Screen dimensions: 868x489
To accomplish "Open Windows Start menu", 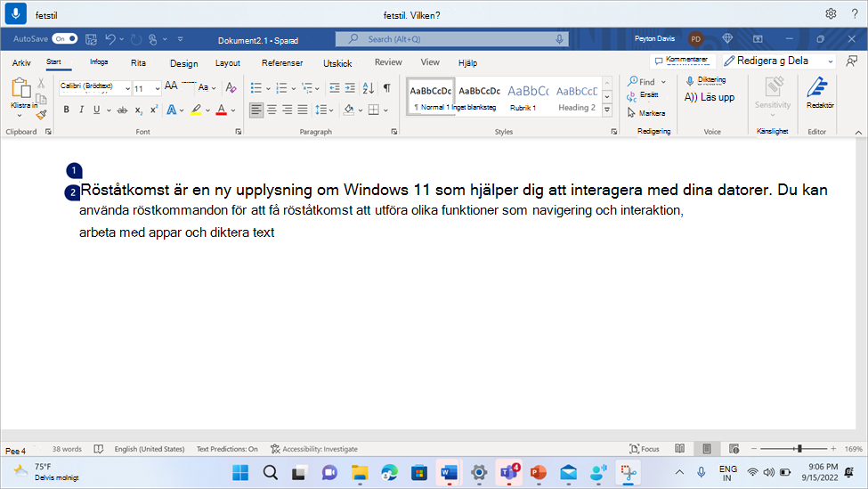I will coord(240,473).
